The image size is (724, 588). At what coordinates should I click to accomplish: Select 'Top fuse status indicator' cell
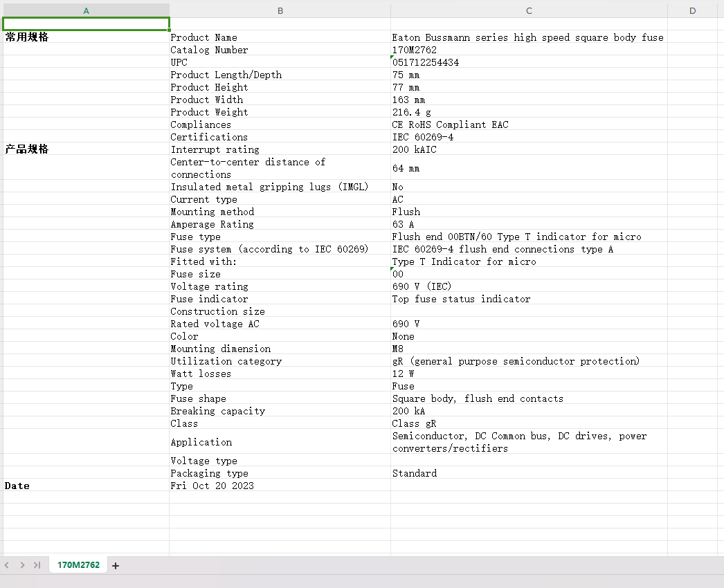coord(529,299)
